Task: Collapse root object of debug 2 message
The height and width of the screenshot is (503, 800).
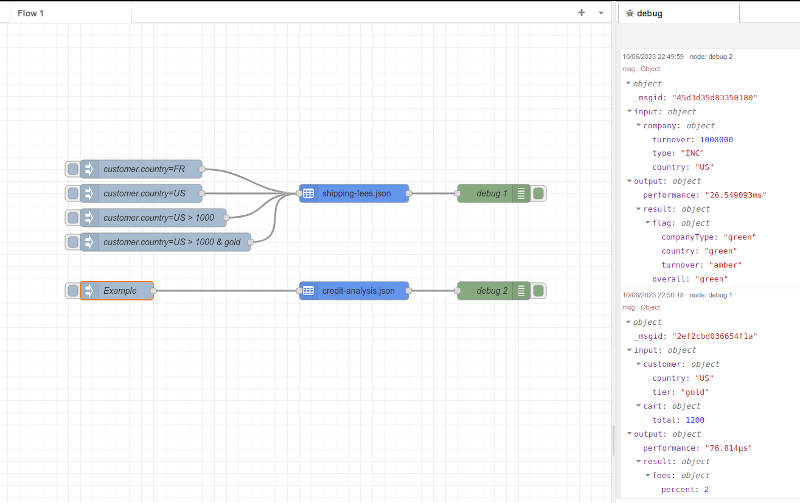Action: click(x=628, y=83)
